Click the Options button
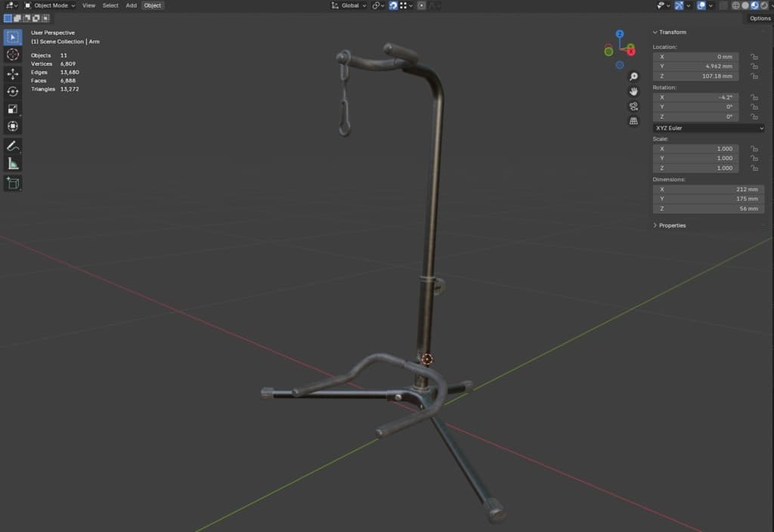Viewport: 774px width, 532px height. [x=760, y=18]
